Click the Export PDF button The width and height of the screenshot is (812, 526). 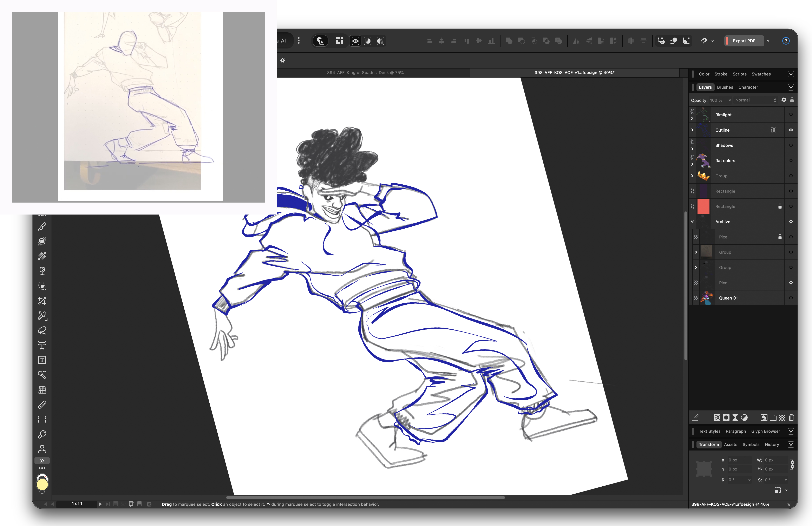(744, 41)
